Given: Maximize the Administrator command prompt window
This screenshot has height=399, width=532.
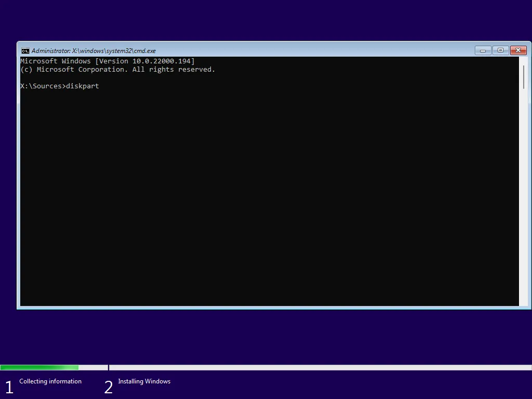Looking at the screenshot, I should click(x=500, y=50).
